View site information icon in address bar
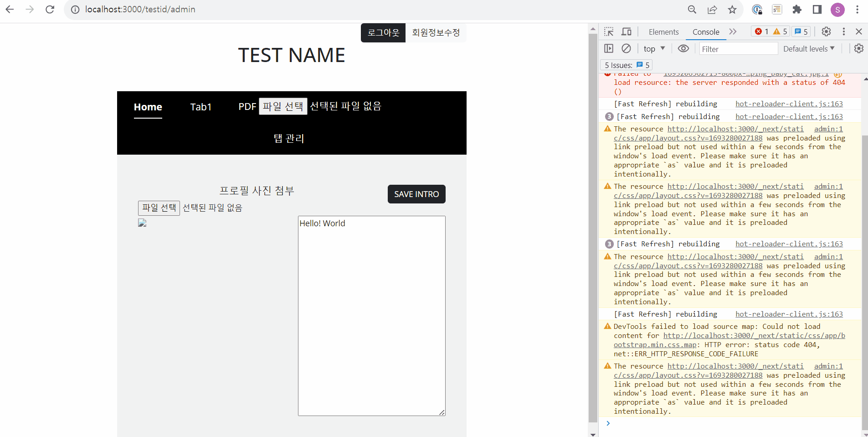Viewport: 868px width, 437px height. [x=75, y=9]
